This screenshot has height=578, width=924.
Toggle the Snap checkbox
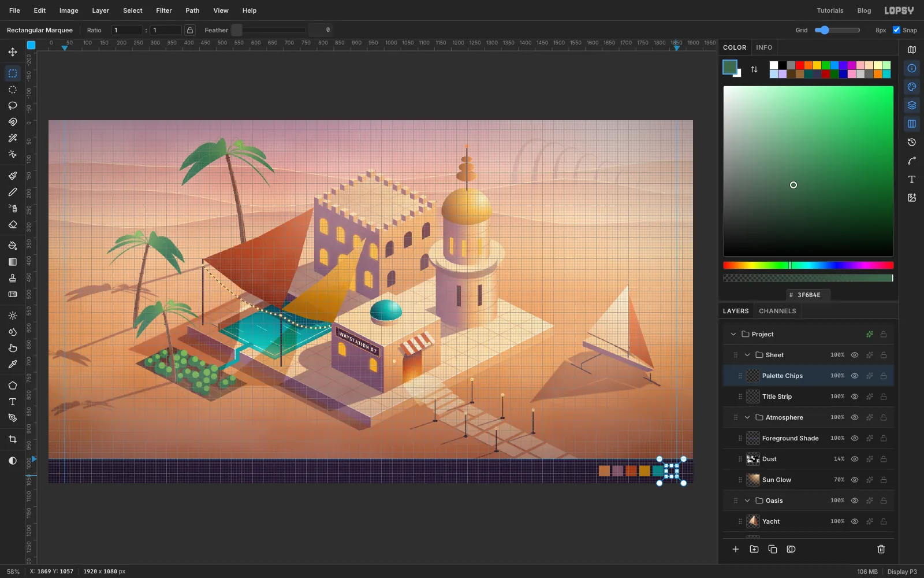coord(896,30)
